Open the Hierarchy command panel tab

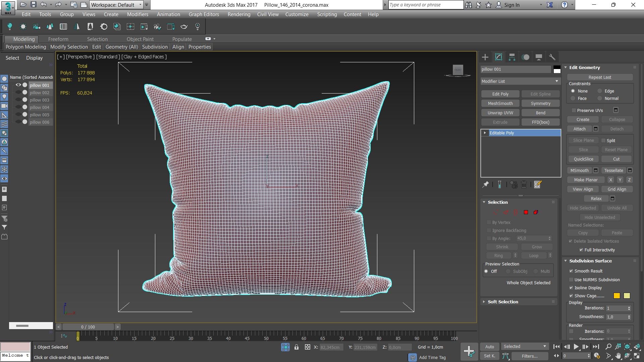click(512, 57)
